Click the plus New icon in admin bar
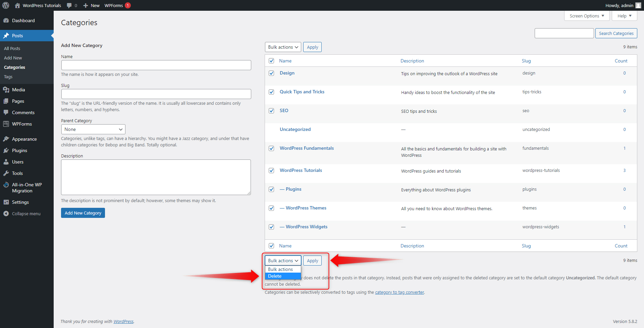Screen dimensions: 644x328 click(x=86, y=5)
